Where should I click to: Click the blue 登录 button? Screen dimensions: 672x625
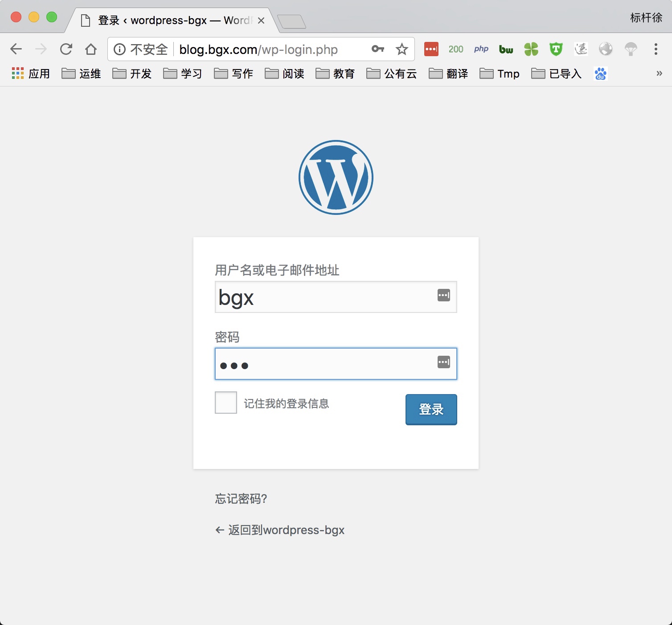click(431, 409)
